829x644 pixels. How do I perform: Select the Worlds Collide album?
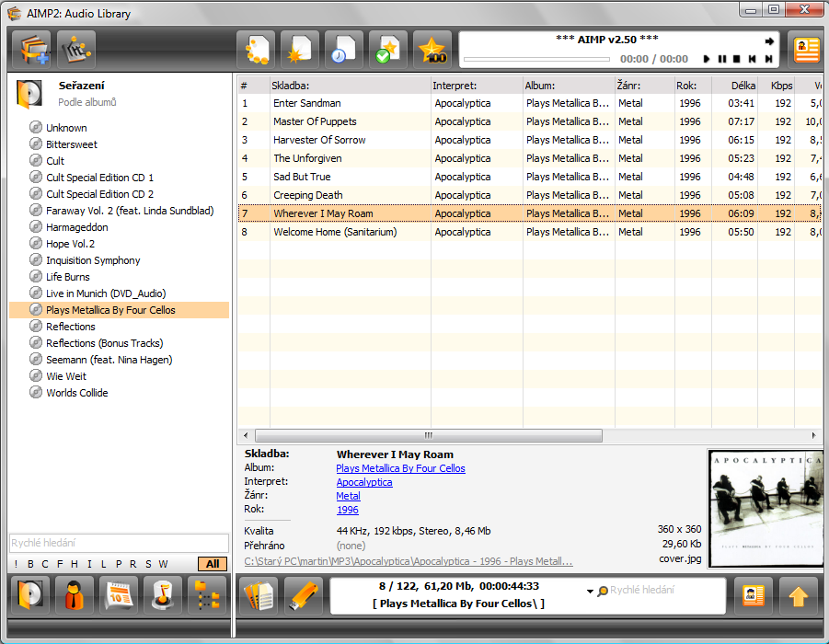pos(76,393)
